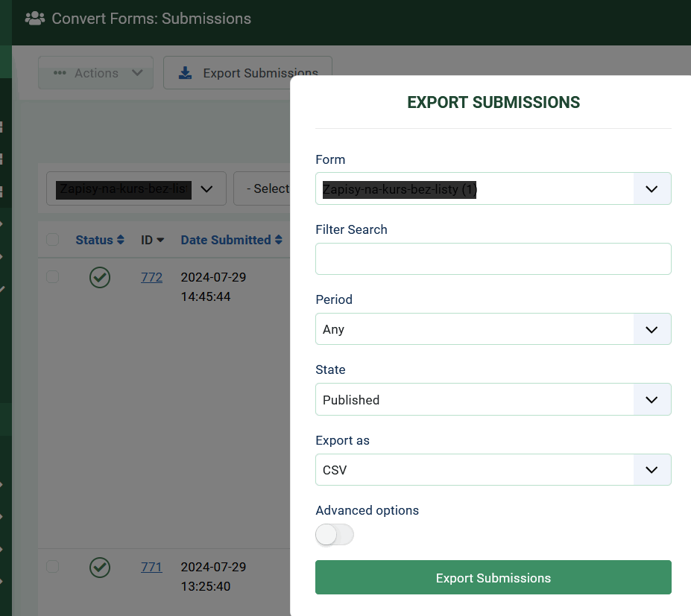
Task: Click the sort arrows beside Date Submitted
Action: click(279, 240)
